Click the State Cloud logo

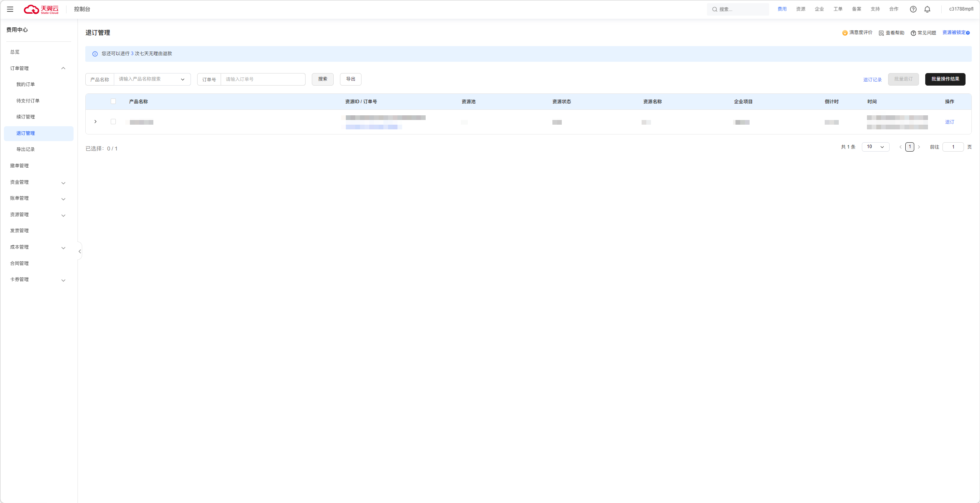[41, 9]
